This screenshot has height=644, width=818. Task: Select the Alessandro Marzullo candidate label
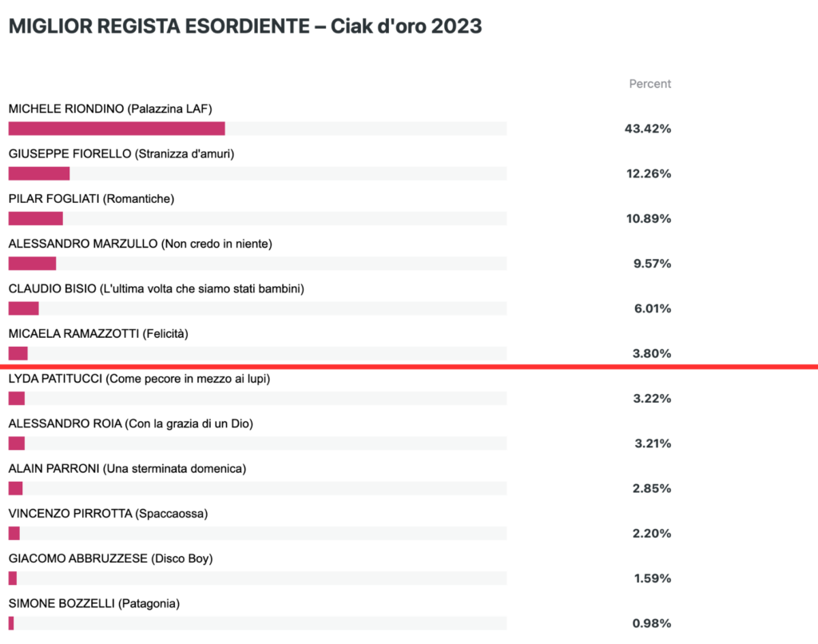pos(141,244)
